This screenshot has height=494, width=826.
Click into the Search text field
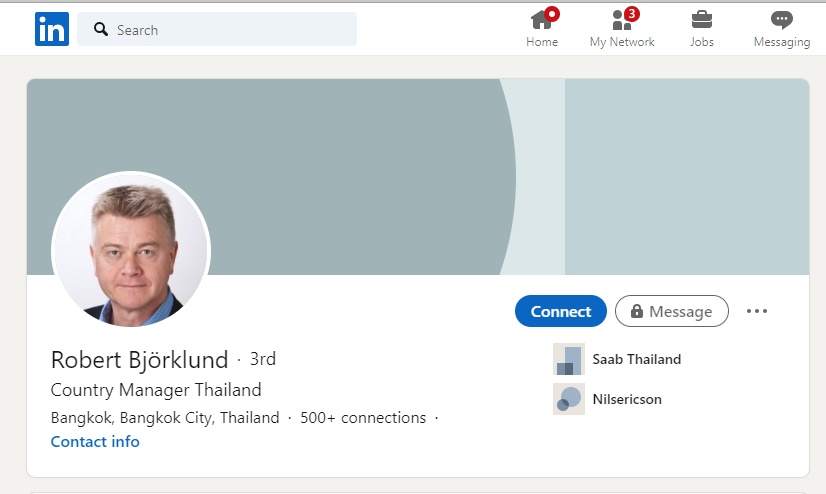click(230, 30)
